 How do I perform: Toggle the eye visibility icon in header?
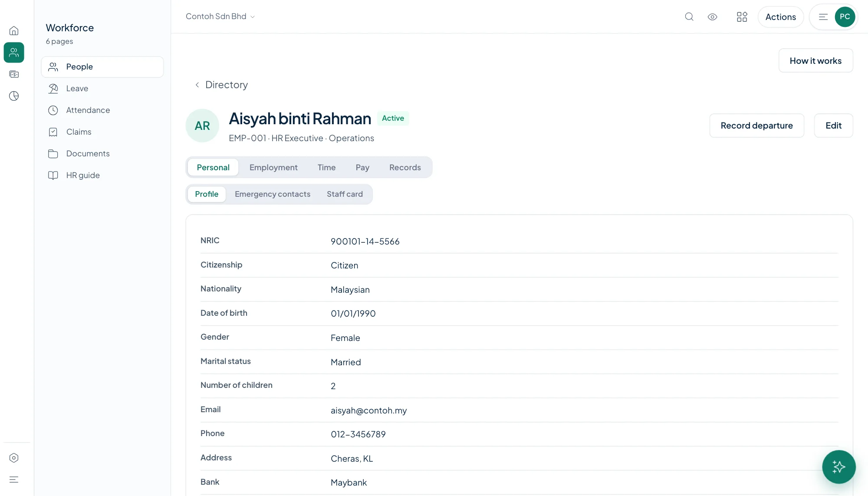[712, 17]
